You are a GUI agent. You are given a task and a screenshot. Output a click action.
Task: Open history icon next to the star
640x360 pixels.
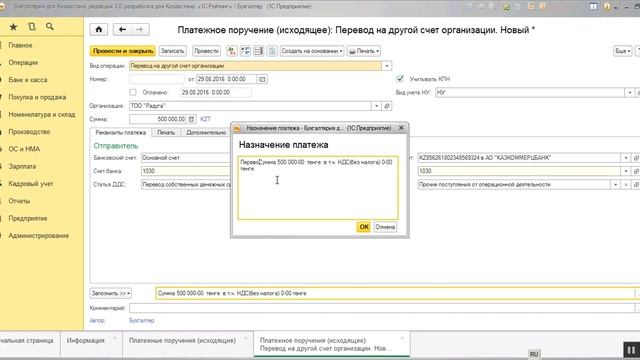click(32, 27)
